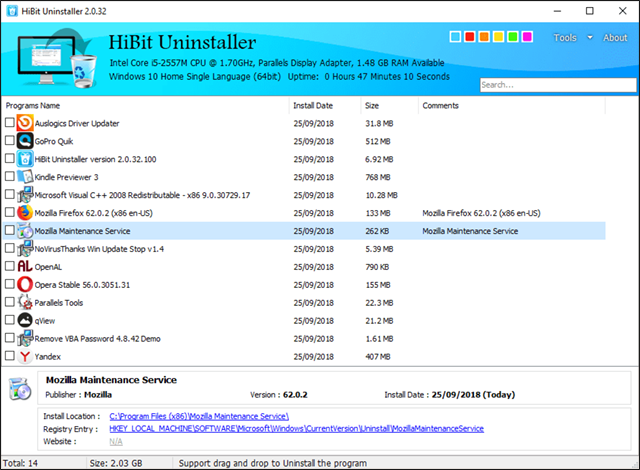Viewport: 640px width, 470px height.
Task: Check the OpenAL checkbox
Action: (x=9, y=266)
